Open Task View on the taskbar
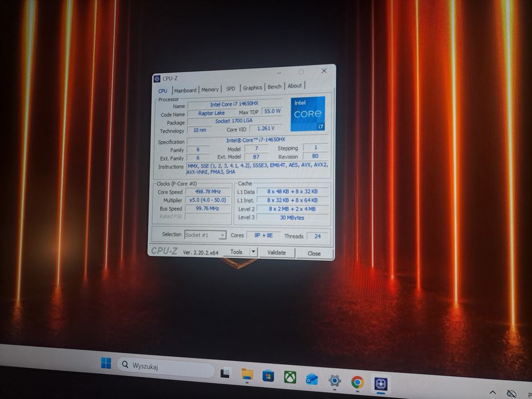This screenshot has height=399, width=532. tap(226, 373)
